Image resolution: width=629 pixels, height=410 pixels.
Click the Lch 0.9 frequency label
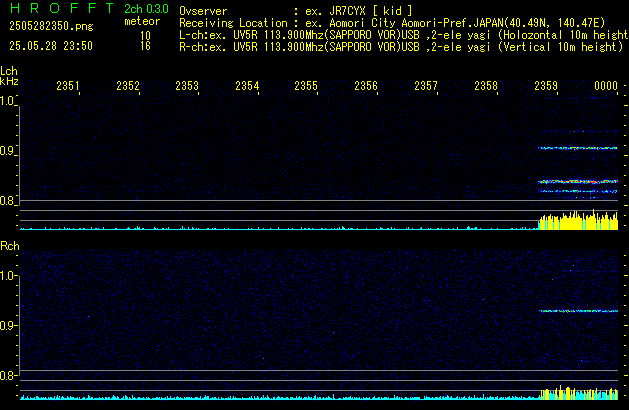click(7, 151)
